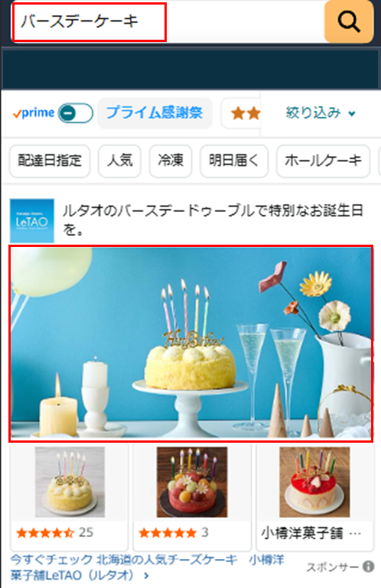Open the LeTAO brand logo

pyautogui.click(x=32, y=220)
